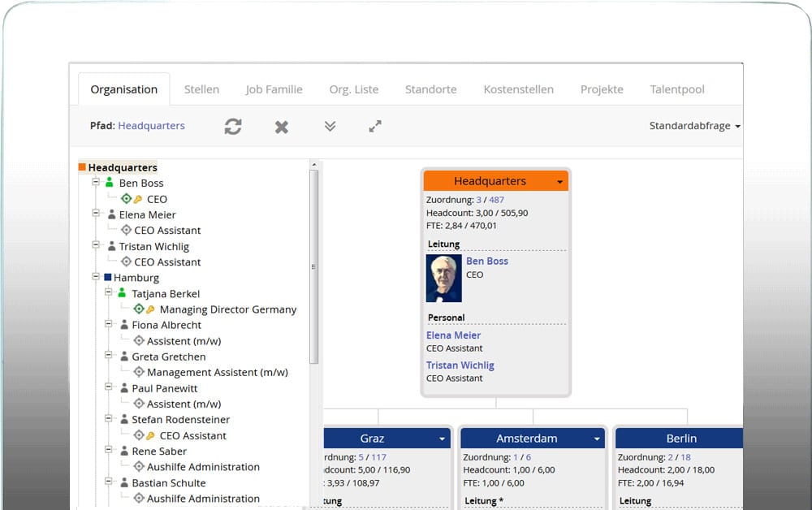The image size is (812, 510).
Task: Switch to the Stellen tab
Action: pos(202,89)
